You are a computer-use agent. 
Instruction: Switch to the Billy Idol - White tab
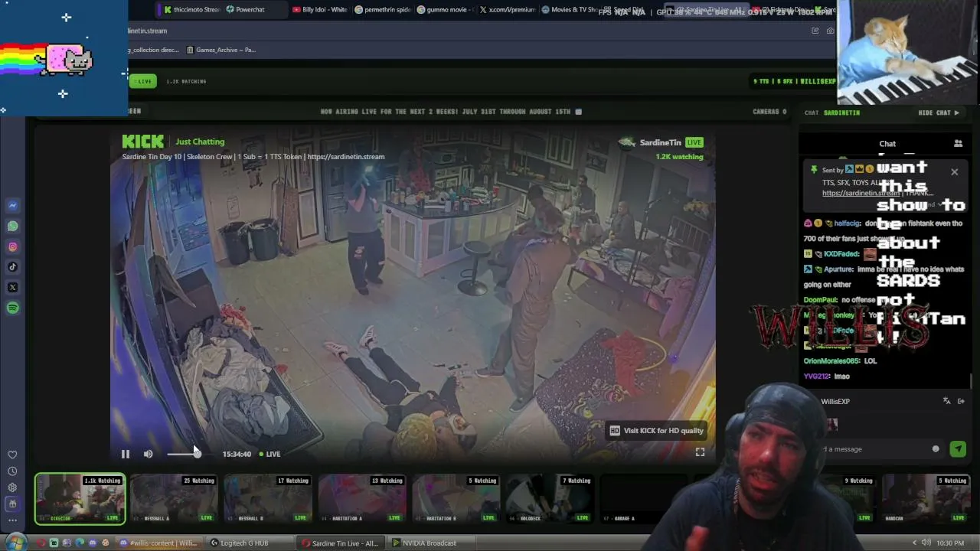tap(319, 9)
